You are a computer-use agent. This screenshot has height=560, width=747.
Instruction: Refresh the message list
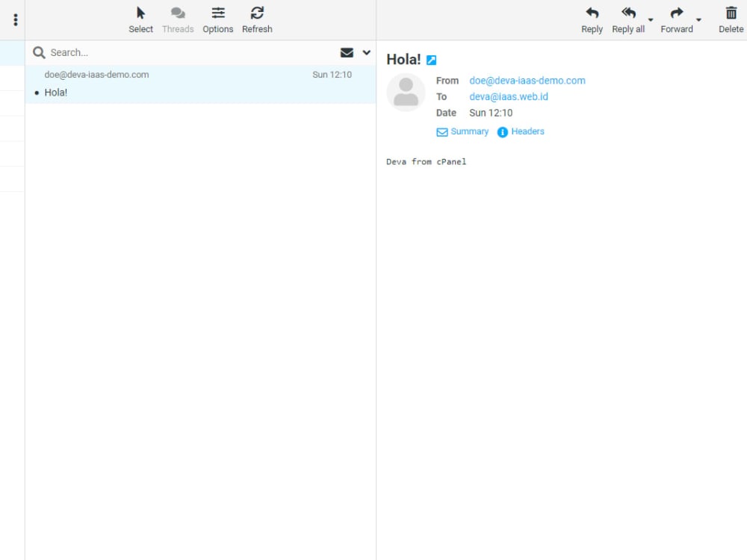(x=257, y=19)
